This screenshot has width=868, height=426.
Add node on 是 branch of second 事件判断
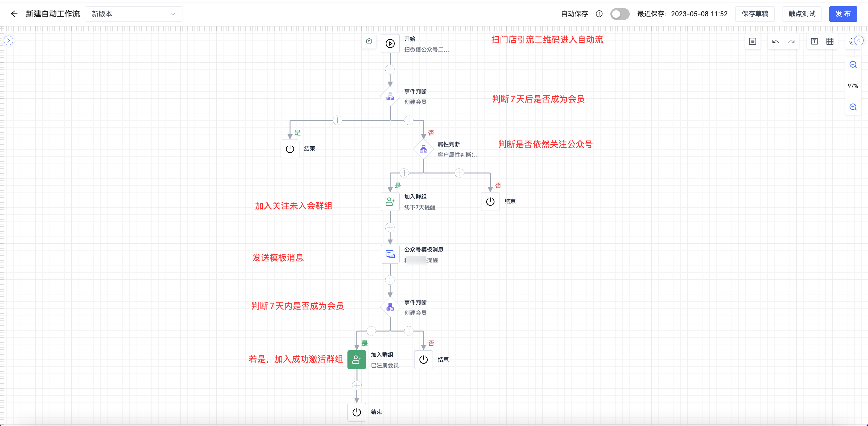point(371,331)
